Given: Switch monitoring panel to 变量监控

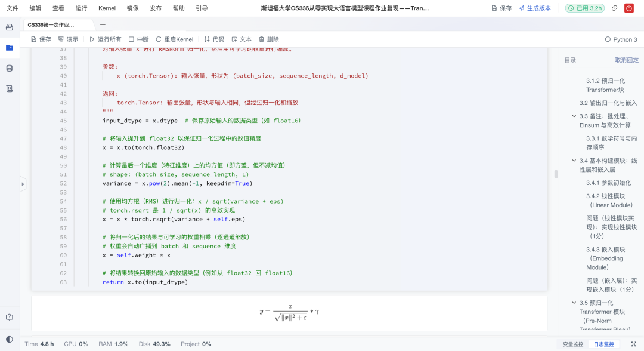Looking at the screenshot, I should point(572,344).
